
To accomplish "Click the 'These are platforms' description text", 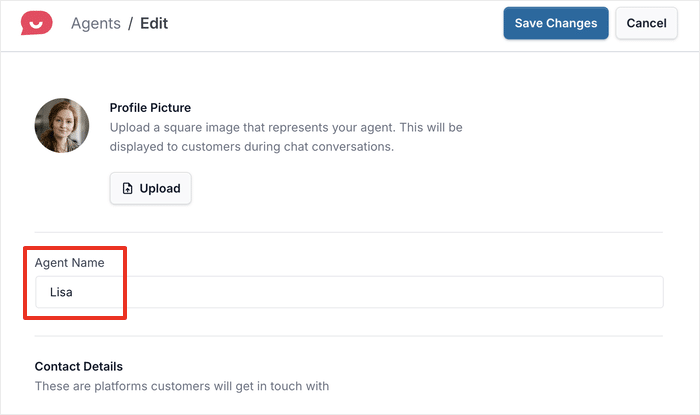I will tap(182, 386).
